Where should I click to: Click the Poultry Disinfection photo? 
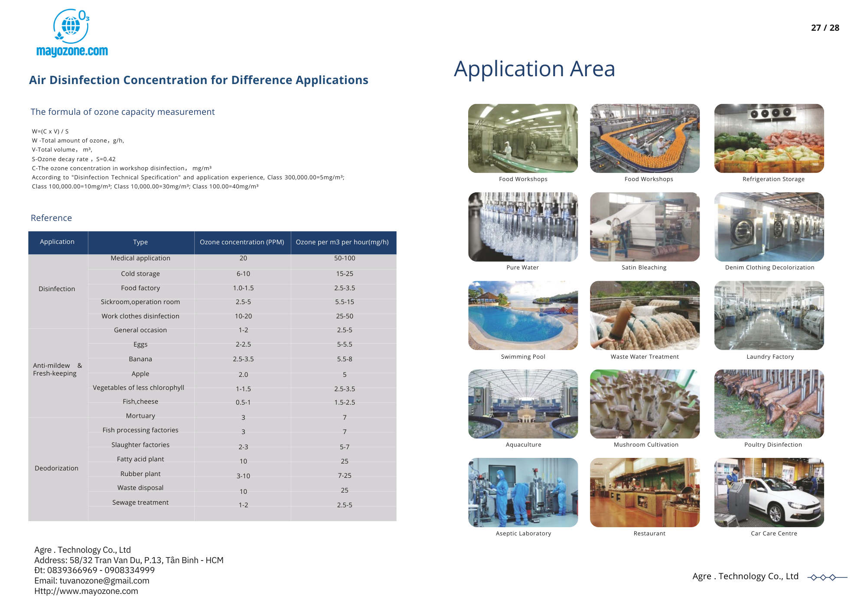point(769,404)
